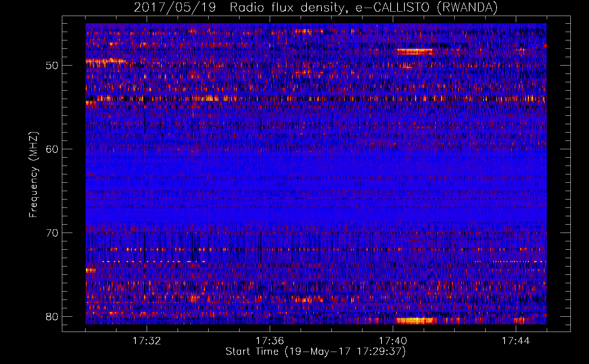This screenshot has height=364, width=589.
Task: Click the 70 frequency tick label
Action: point(52,233)
